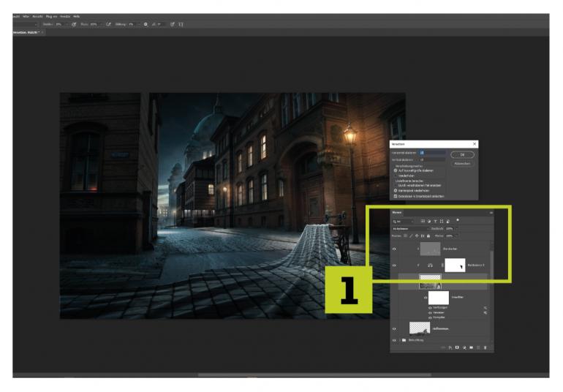Image resolution: width=563 pixels, height=392 pixels.
Task: Lock transparent pixels icon in Ebenen panel
Action: click(405, 235)
